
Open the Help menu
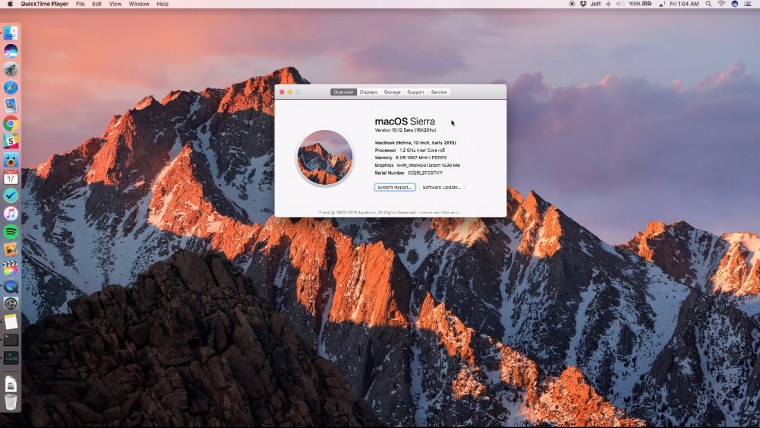coord(162,4)
